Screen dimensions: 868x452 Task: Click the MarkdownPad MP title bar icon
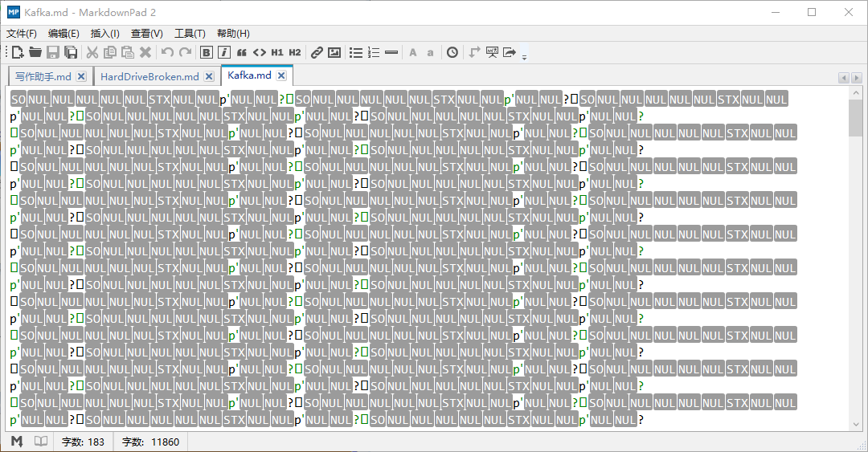14,11
